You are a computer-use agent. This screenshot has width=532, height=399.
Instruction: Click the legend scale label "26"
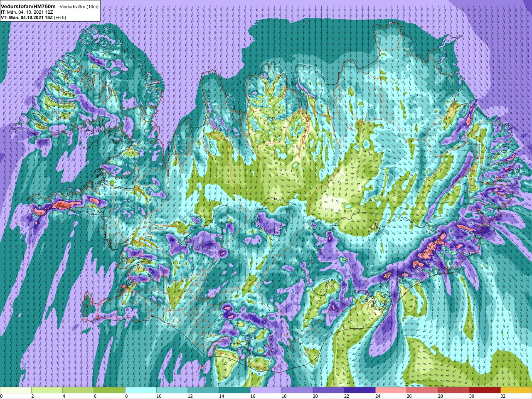(409, 397)
